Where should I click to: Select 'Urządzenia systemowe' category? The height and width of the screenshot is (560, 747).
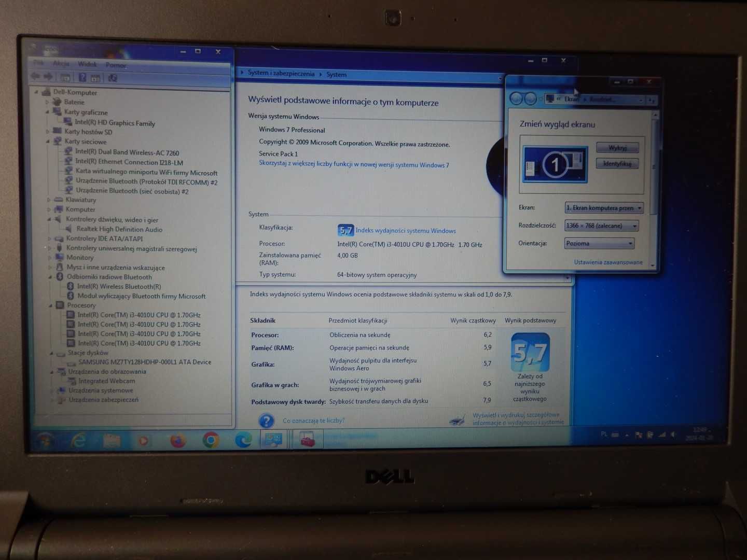click(x=101, y=390)
